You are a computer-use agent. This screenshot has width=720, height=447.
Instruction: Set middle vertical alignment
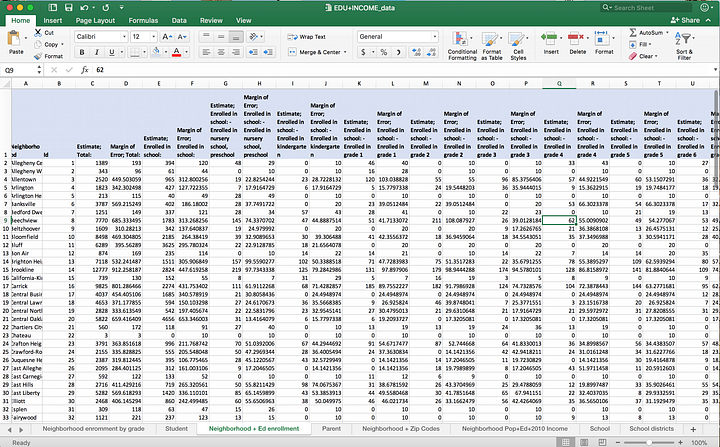221,36
